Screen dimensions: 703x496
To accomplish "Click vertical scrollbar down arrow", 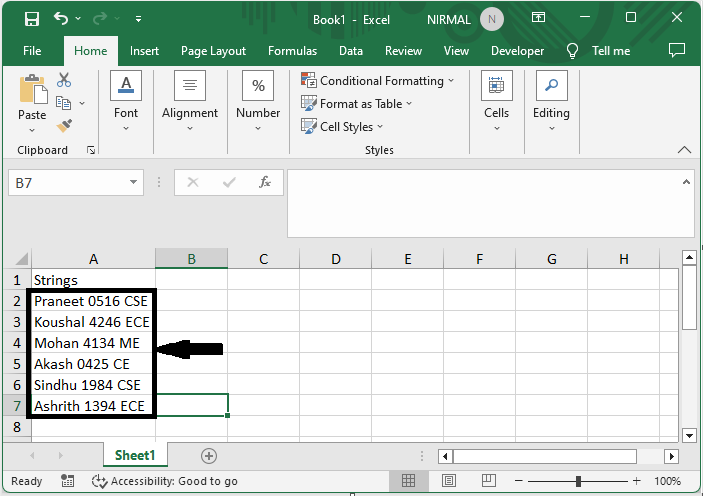I will 689,435.
